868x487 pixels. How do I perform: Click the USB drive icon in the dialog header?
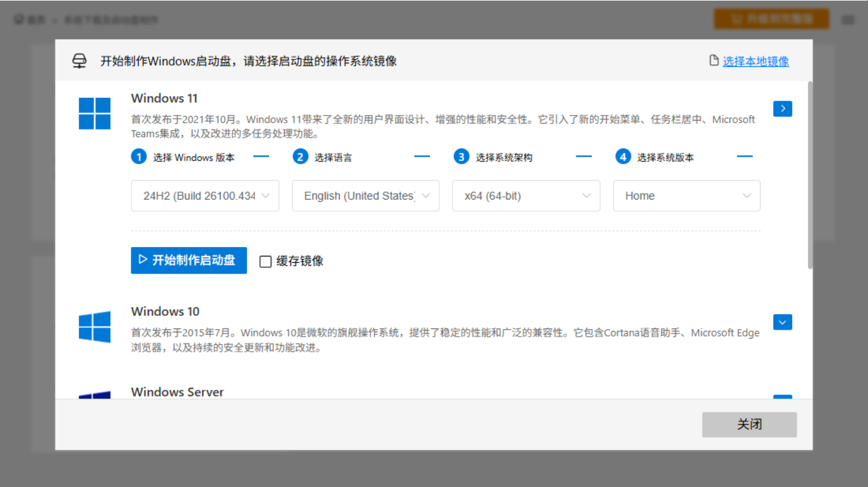tap(79, 61)
